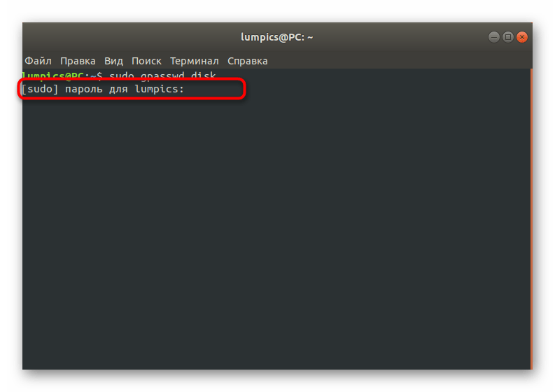Click the empty title bar left of the title

point(131,37)
